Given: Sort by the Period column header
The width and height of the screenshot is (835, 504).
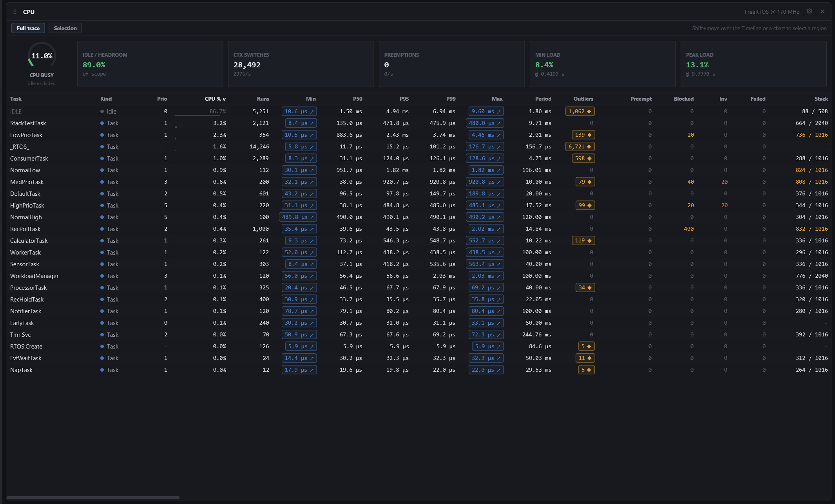Looking at the screenshot, I should coord(543,99).
